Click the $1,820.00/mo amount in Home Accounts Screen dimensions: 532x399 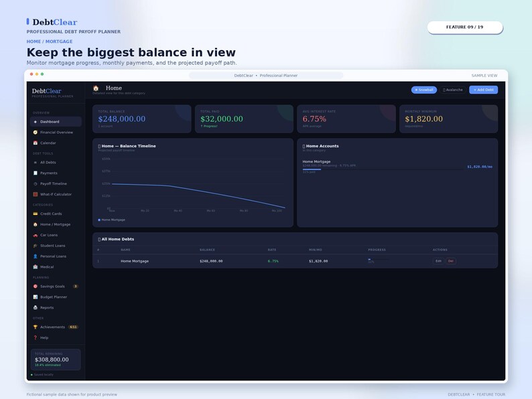coord(480,167)
